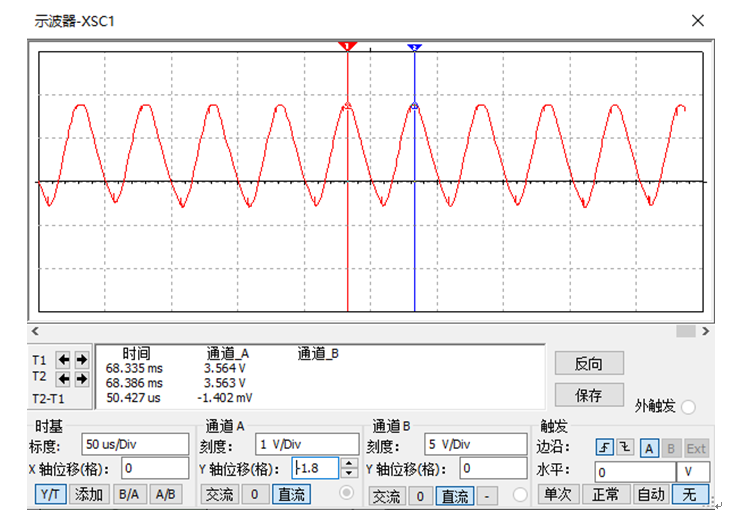The image size is (742, 517).
Task: Select rising edge trigger icon
Action: (x=605, y=447)
